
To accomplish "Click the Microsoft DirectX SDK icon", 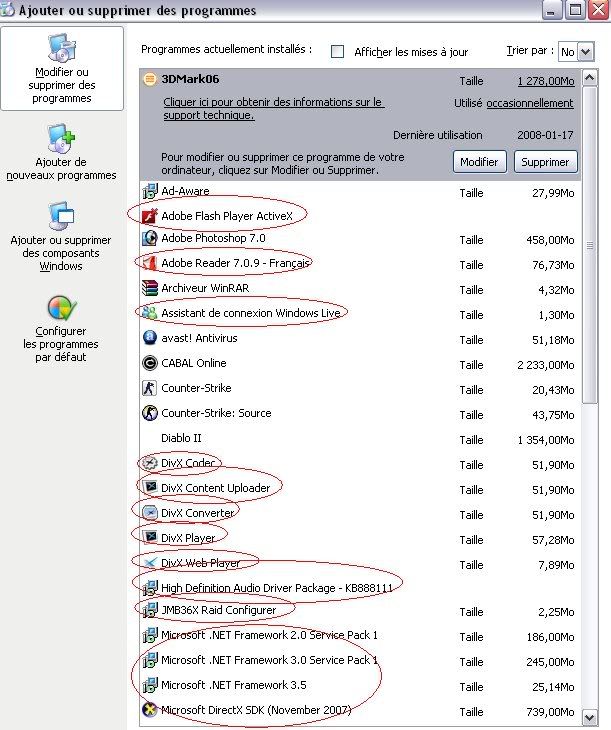I will (x=150, y=710).
